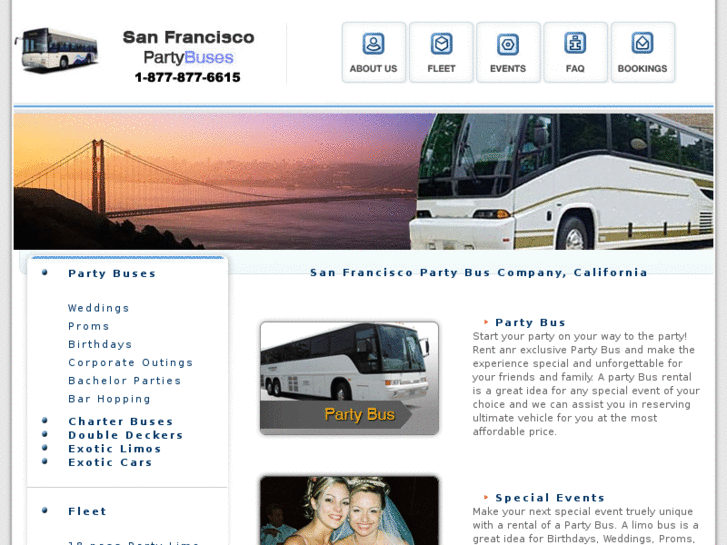Choose the Bar Hopping link
This screenshot has height=545, width=727.
[x=109, y=399]
